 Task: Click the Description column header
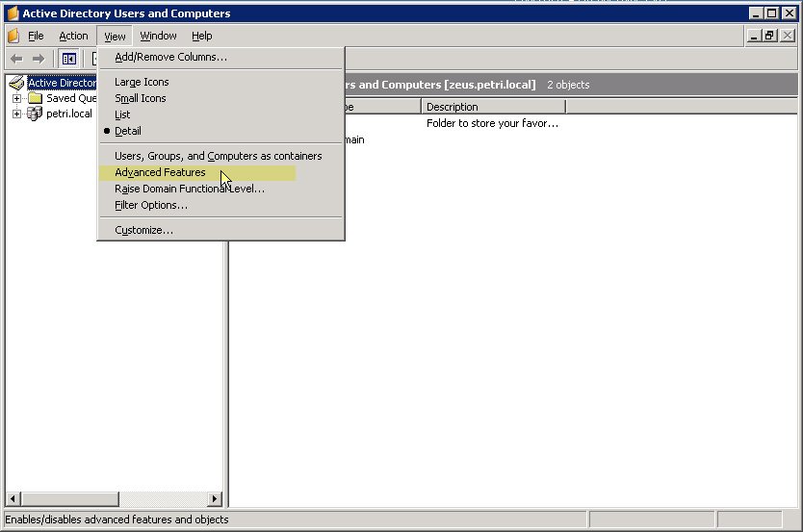pos(493,107)
